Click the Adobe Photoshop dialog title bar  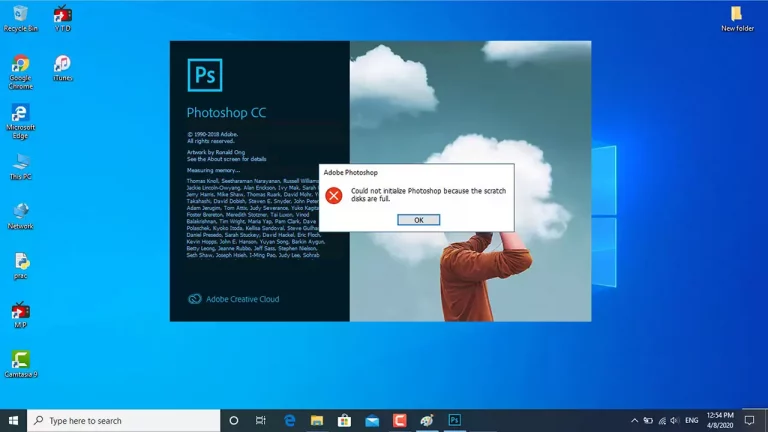[x=416, y=172]
